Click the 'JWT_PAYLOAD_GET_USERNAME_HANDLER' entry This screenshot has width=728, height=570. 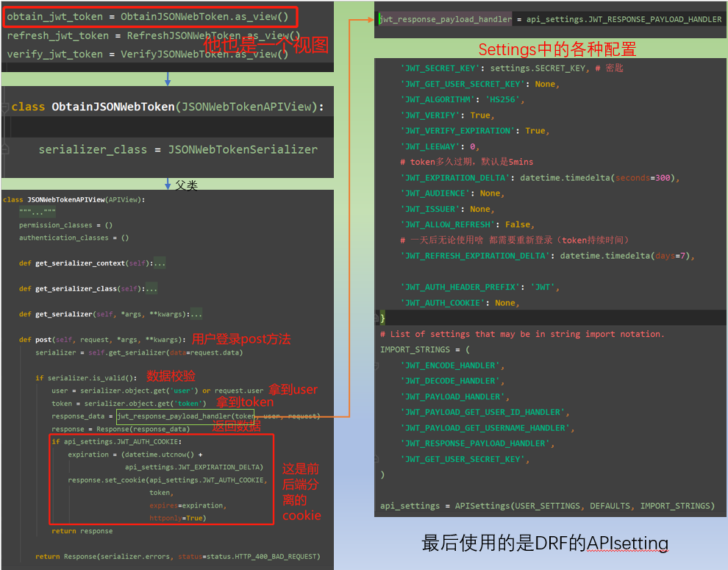(x=488, y=428)
